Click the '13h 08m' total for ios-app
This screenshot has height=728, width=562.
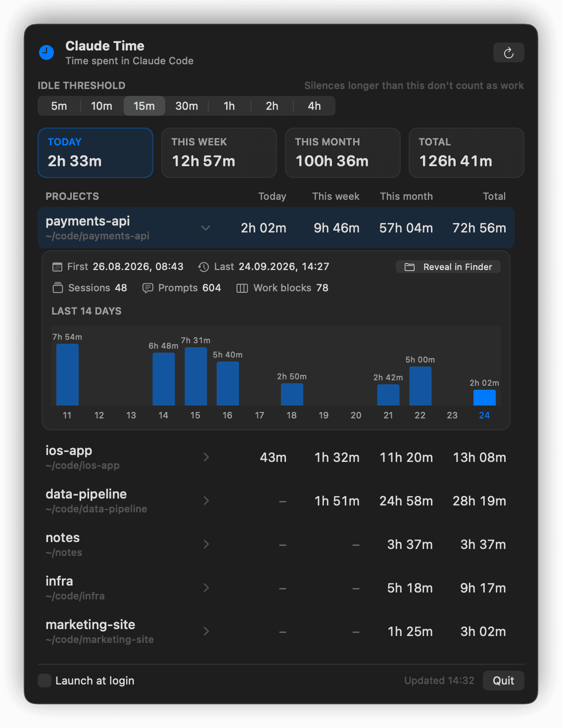479,457
